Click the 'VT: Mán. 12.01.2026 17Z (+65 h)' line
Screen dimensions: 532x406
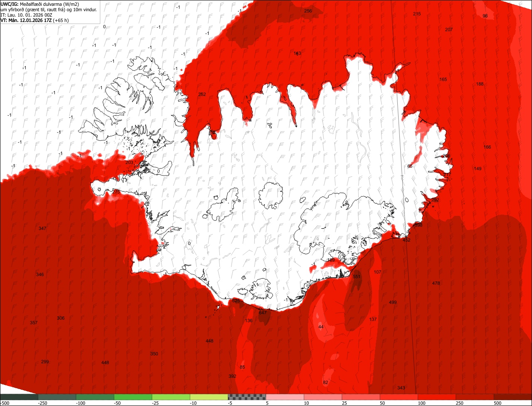click(x=34, y=20)
